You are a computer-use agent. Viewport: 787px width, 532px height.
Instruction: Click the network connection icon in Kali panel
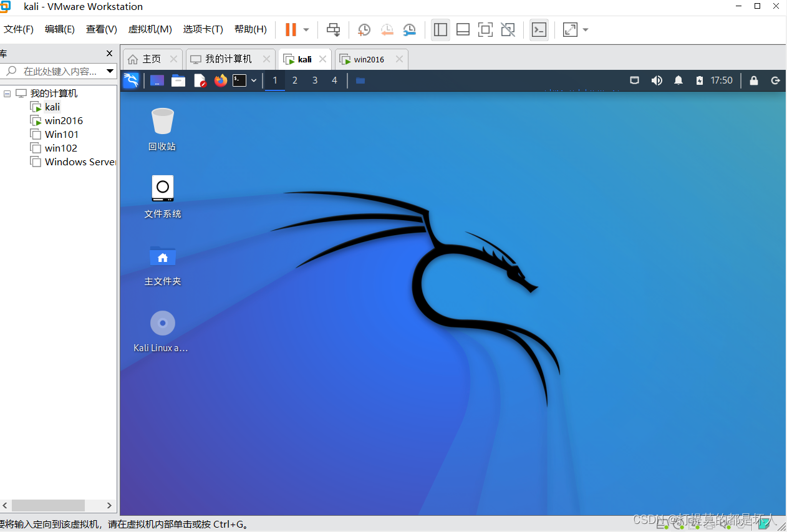point(635,80)
